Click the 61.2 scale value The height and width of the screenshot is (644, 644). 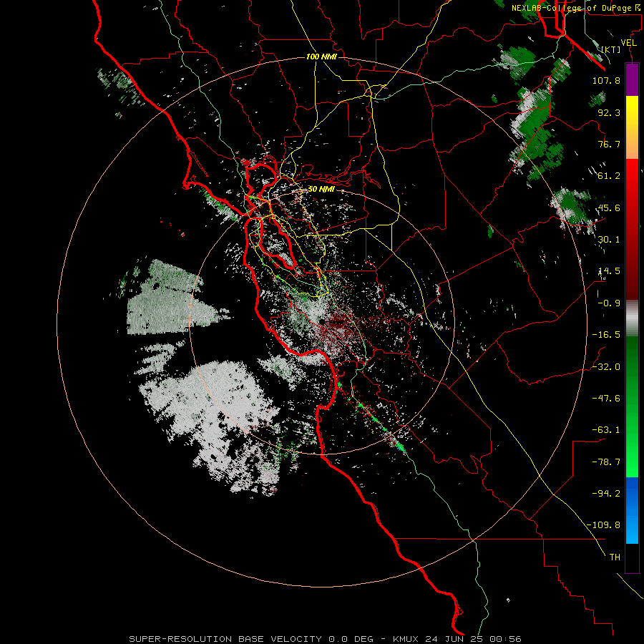pyautogui.click(x=609, y=176)
